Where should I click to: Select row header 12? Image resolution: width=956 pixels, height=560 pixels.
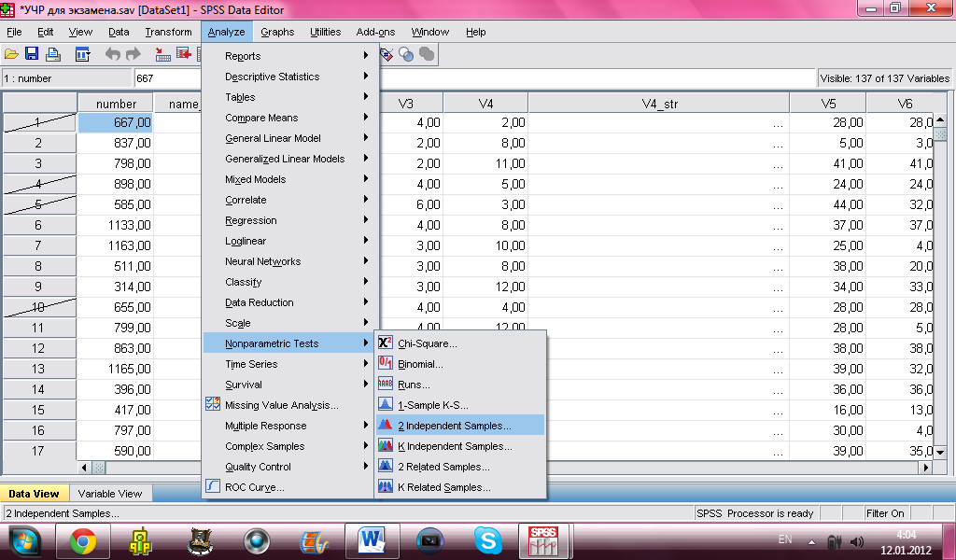(38, 348)
